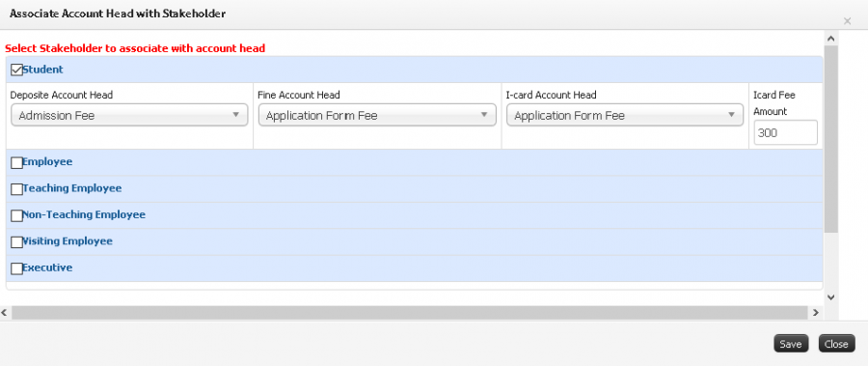Click the Student stakeholder label
This screenshot has width=868, height=366.
pos(42,70)
